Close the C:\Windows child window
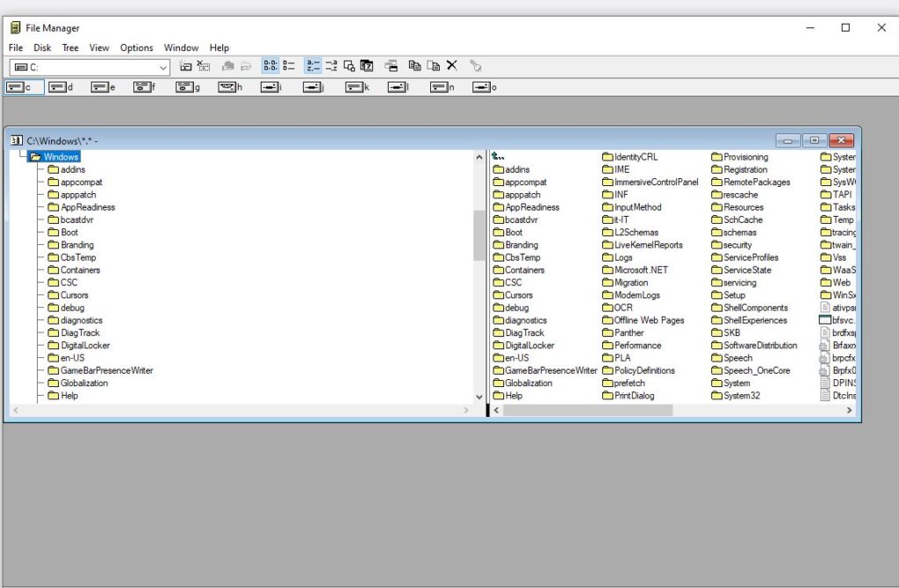 pyautogui.click(x=841, y=140)
